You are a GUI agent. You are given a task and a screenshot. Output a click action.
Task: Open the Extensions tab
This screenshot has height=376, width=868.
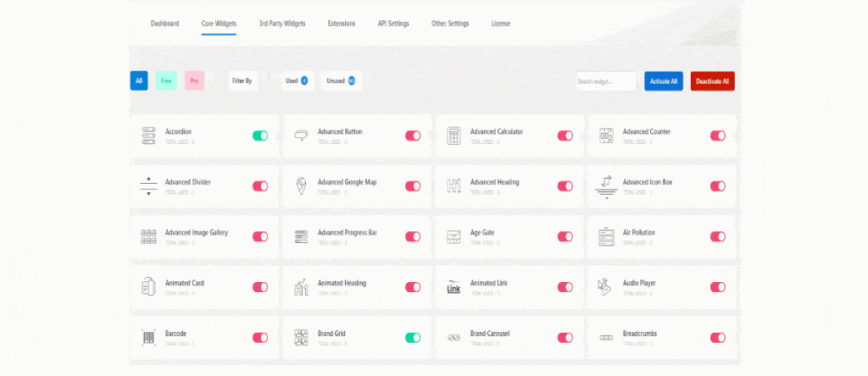[342, 24]
